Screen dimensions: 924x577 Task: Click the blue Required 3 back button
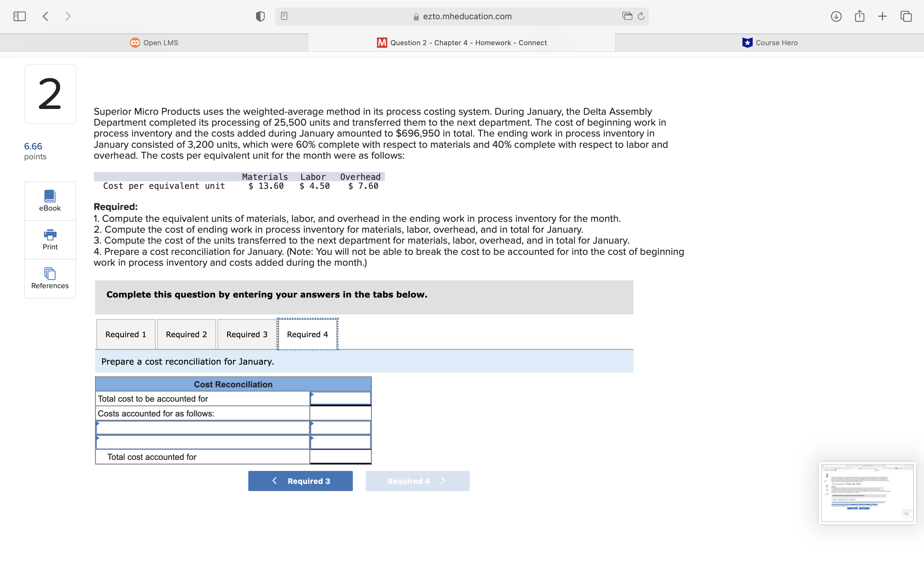point(300,481)
